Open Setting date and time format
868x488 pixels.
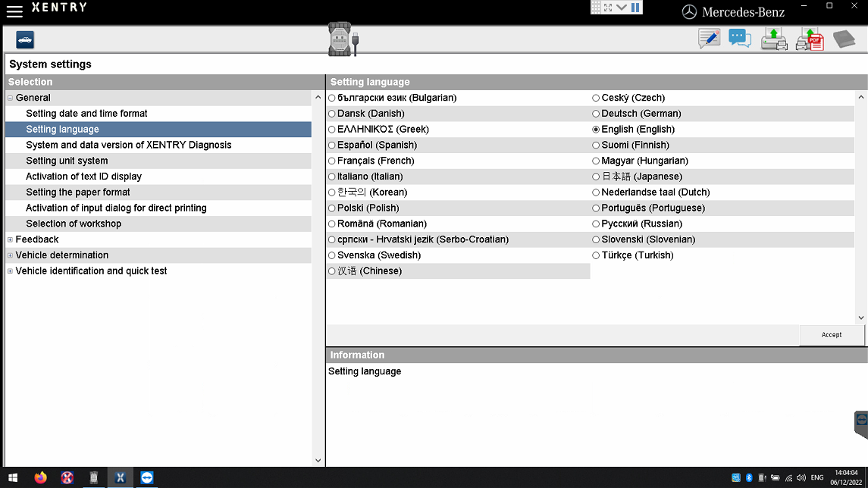(86, 114)
